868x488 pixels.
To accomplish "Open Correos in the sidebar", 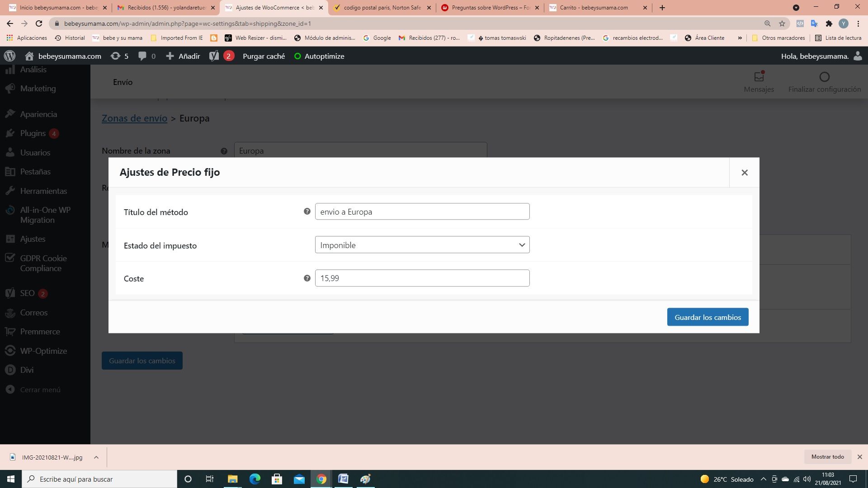I will coord(34,313).
